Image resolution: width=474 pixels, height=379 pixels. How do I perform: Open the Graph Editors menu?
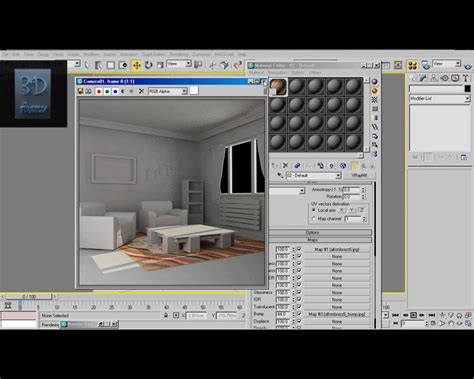point(153,54)
